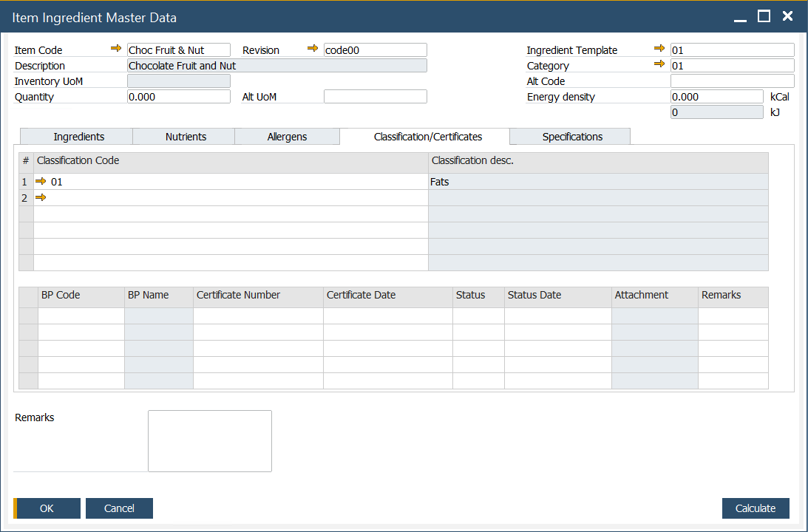Switch to the Specifications tab
Image resolution: width=808 pixels, height=532 pixels.
tap(569, 136)
